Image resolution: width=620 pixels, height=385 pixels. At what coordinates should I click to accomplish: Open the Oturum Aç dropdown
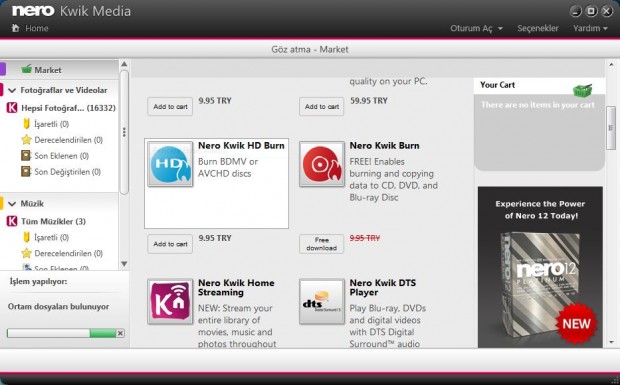coord(476,28)
